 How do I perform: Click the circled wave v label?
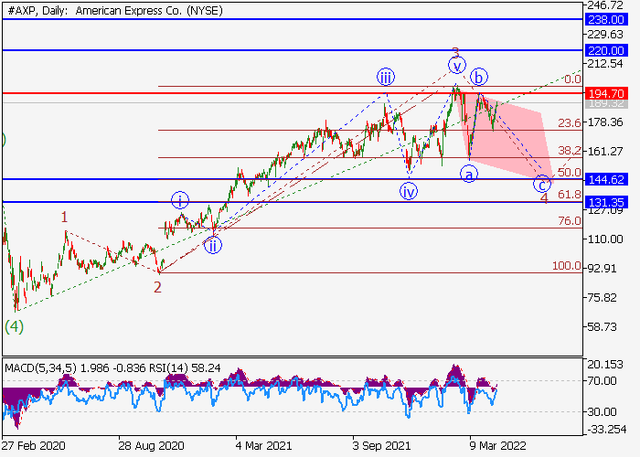(x=457, y=66)
